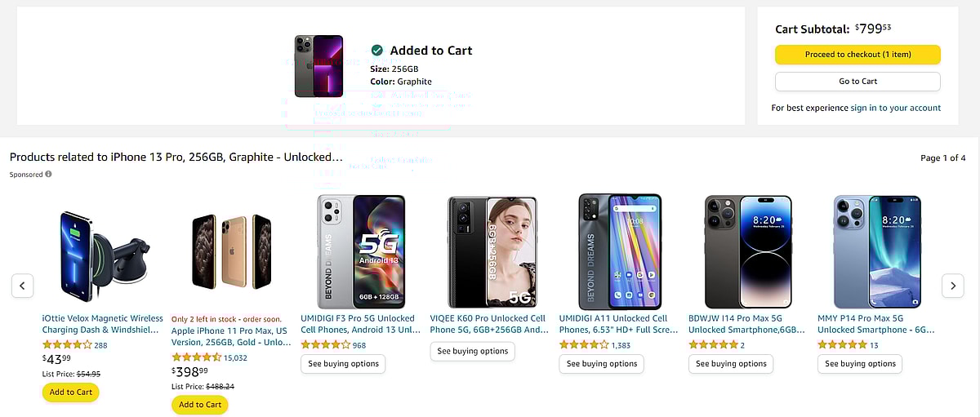Click the next carousel arrow
The image size is (980, 417).
tap(952, 286)
